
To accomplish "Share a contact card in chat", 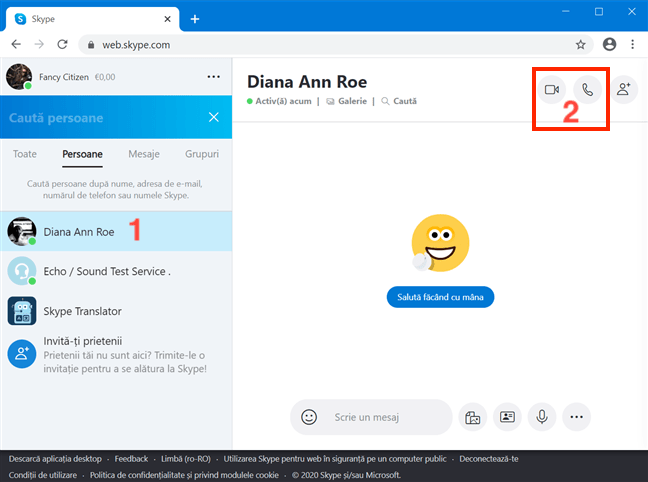I will 507,417.
